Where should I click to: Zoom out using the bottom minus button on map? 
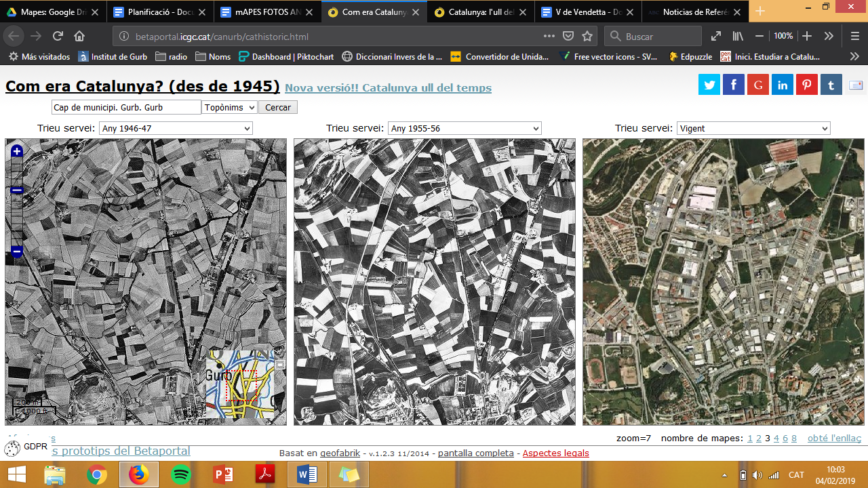[17, 251]
